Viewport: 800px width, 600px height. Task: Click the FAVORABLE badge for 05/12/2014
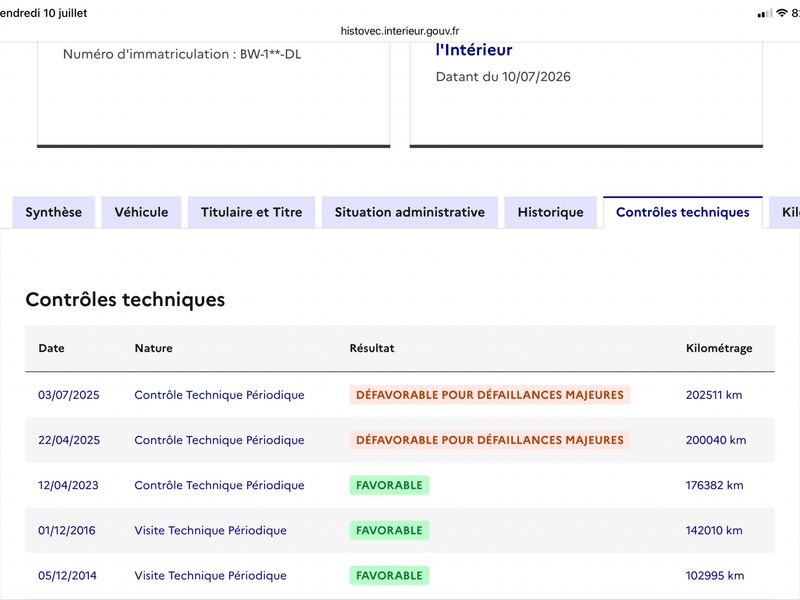[x=389, y=576]
